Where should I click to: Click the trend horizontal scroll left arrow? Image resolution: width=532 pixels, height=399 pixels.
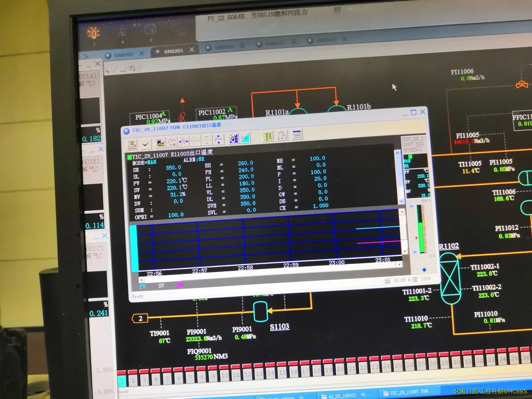(x=141, y=280)
